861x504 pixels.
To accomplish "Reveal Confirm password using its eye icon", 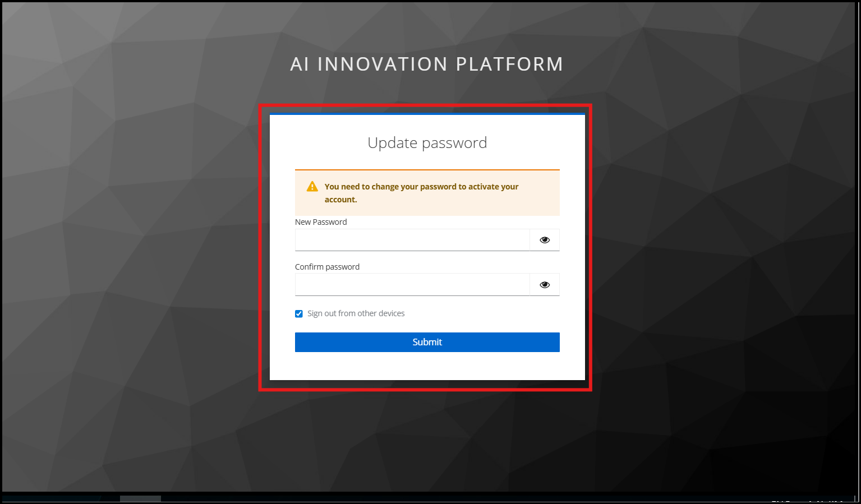I will tap(545, 285).
